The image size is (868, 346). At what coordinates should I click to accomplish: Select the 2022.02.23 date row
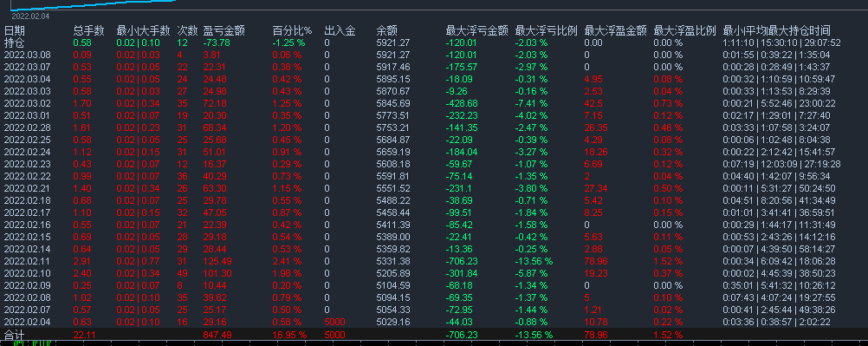(x=27, y=164)
